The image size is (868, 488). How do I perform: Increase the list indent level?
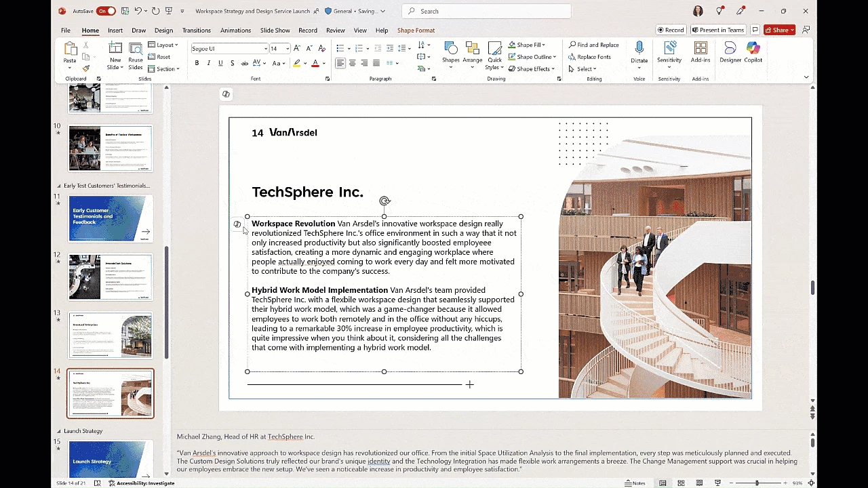[x=390, y=48]
